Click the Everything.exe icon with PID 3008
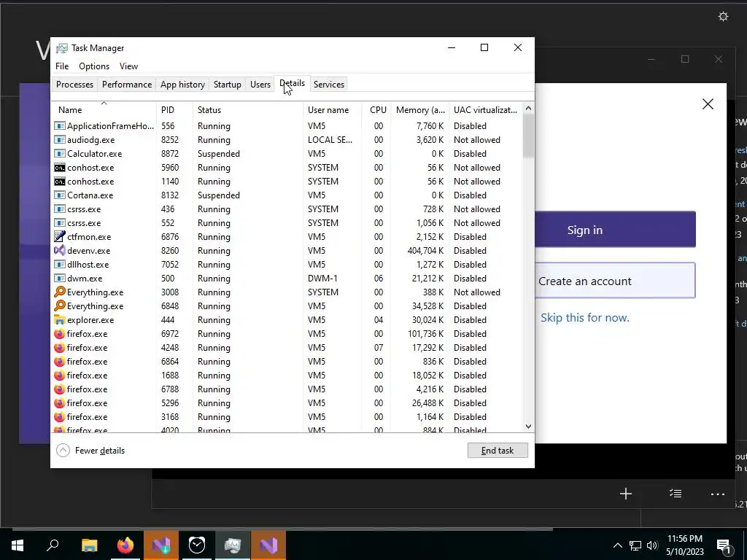This screenshot has width=747, height=560. (60, 292)
